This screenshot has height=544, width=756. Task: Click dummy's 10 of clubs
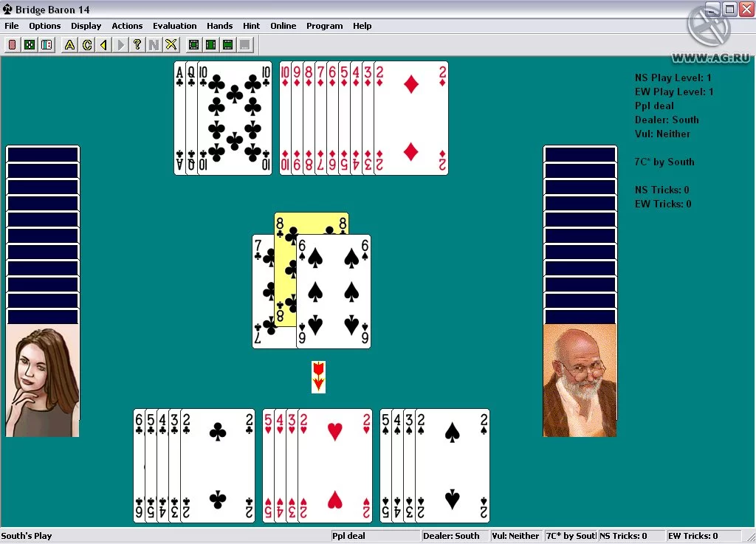coord(235,118)
